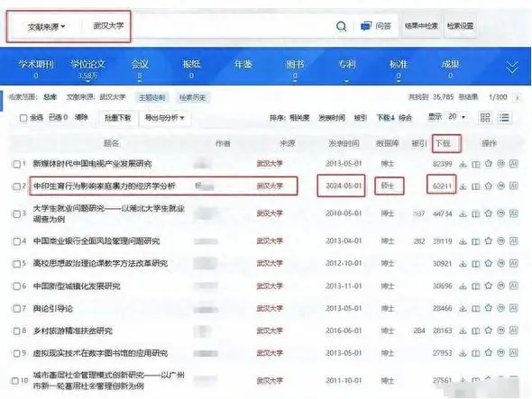Open thesis title 乡村旅游精准扶贫研究
The width and height of the screenshot is (532, 399).
click(73, 331)
